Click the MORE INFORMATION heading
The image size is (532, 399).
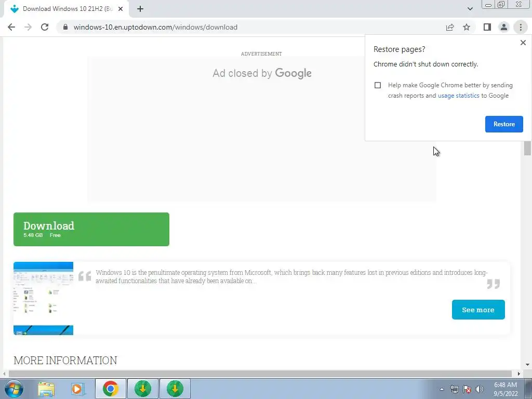click(x=65, y=361)
